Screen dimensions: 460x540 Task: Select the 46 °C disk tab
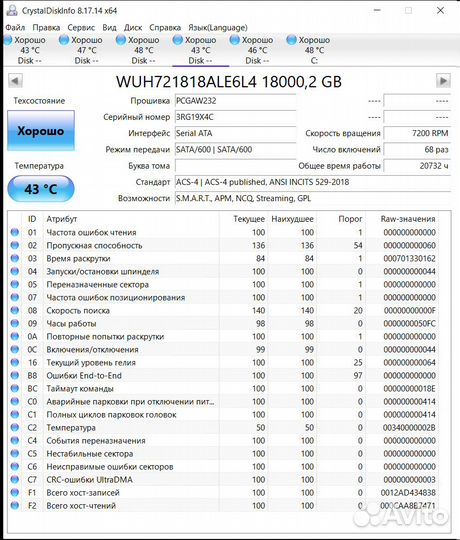click(x=257, y=50)
